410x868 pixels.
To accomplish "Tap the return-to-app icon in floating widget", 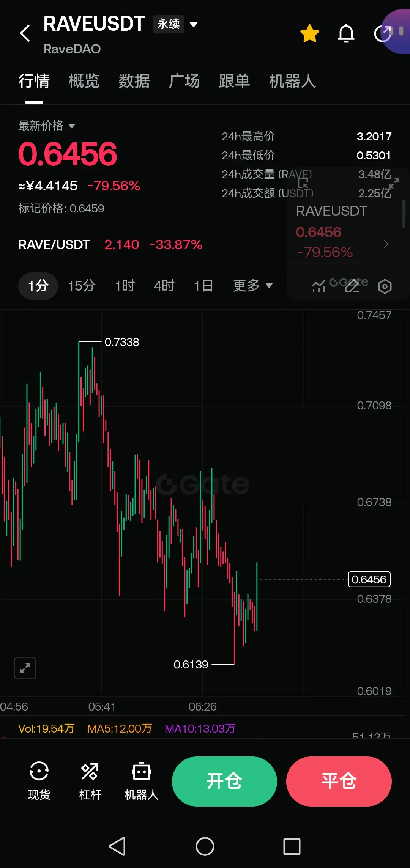I will 303,183.
